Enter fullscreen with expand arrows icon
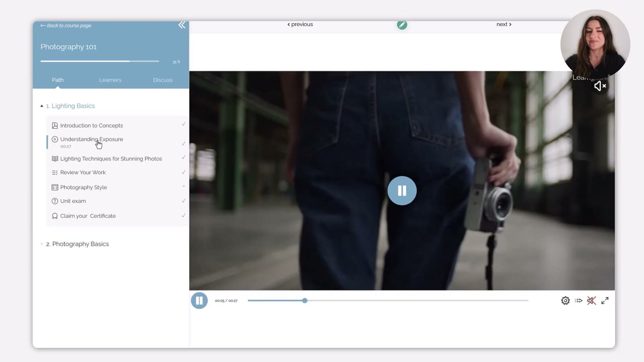 [x=605, y=300]
